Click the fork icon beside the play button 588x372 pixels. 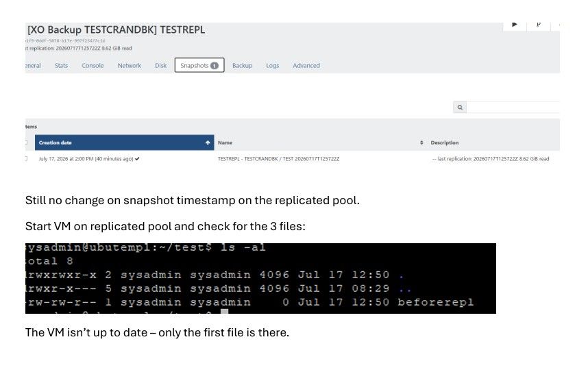(x=539, y=25)
